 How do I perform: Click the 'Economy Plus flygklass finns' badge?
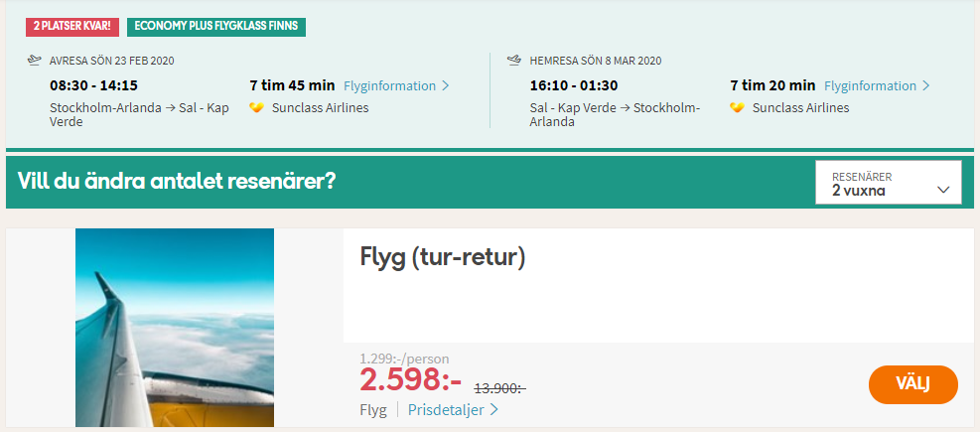click(x=216, y=27)
